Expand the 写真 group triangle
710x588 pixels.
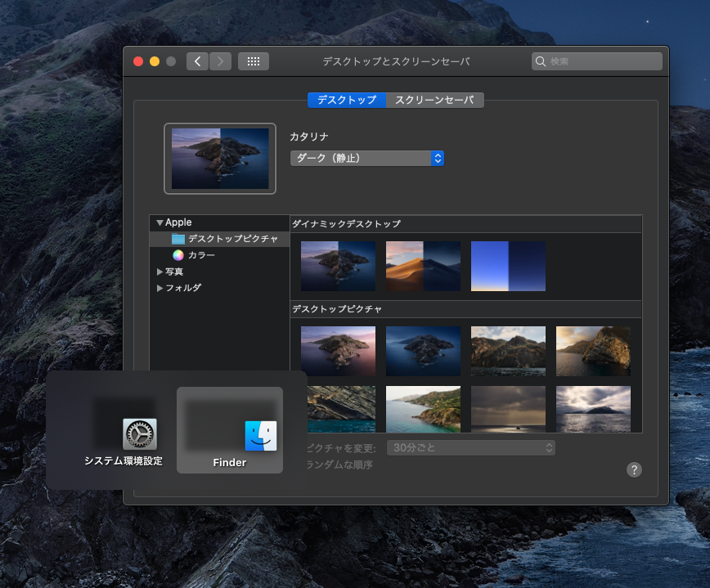point(160,272)
